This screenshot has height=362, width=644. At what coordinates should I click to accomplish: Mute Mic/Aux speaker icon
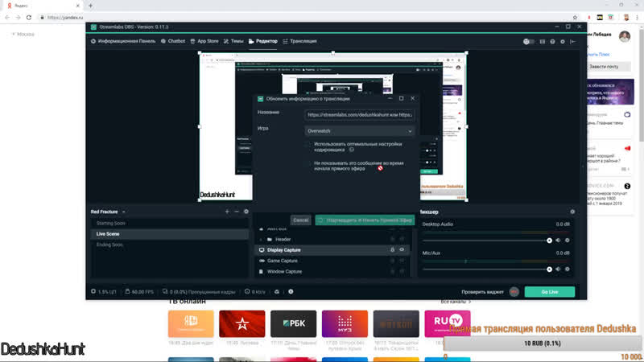pos(558,269)
